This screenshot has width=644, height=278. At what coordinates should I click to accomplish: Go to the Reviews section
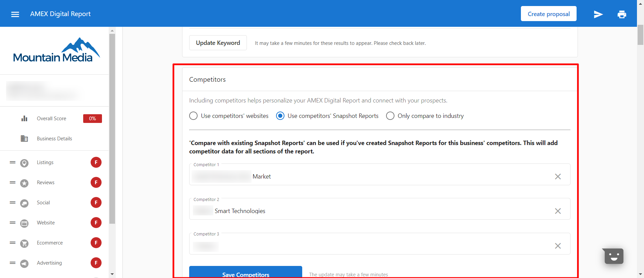pyautogui.click(x=46, y=183)
